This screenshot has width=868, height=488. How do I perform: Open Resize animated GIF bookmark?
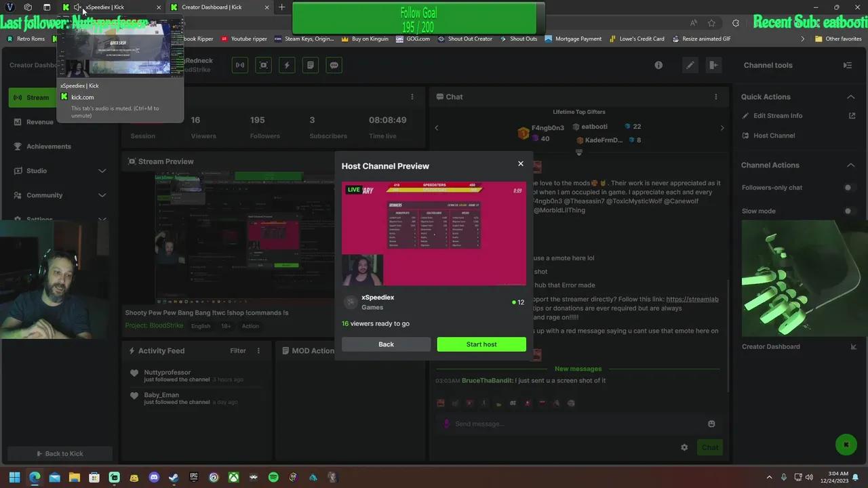coord(701,39)
